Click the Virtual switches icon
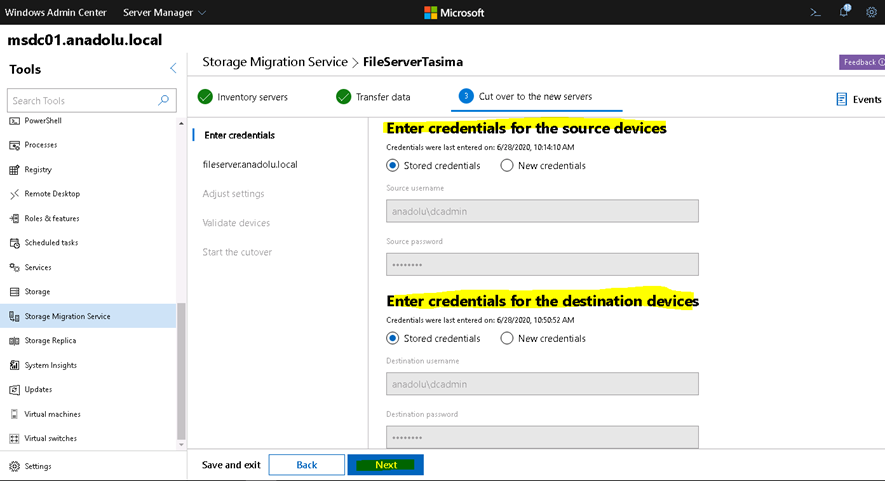The height and width of the screenshot is (481, 885). (14, 438)
